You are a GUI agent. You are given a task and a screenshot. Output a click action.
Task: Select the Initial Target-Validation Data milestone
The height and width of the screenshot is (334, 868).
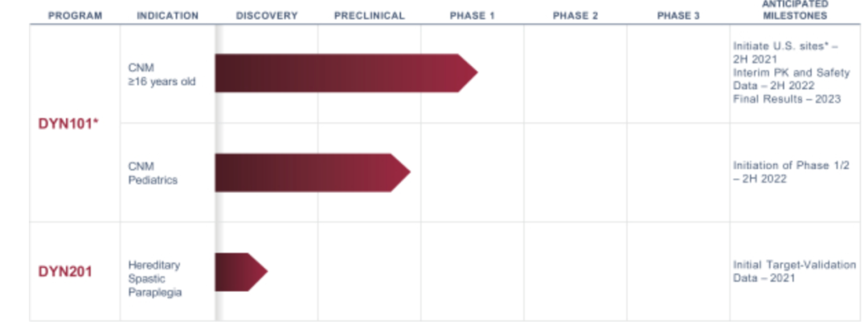point(794,271)
